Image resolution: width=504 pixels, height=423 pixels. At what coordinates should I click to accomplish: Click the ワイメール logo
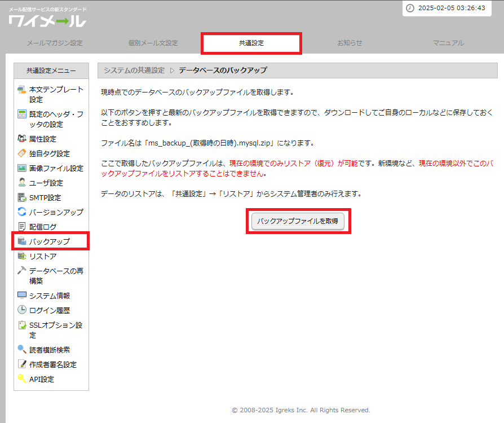(47, 17)
